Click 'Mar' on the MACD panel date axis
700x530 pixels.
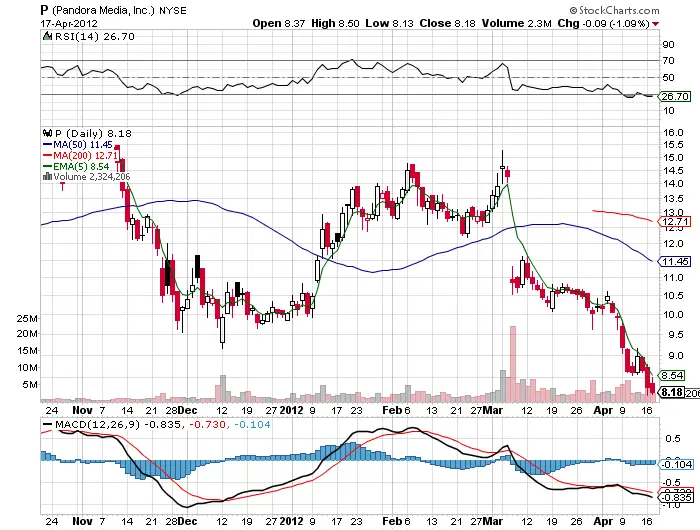point(493,521)
